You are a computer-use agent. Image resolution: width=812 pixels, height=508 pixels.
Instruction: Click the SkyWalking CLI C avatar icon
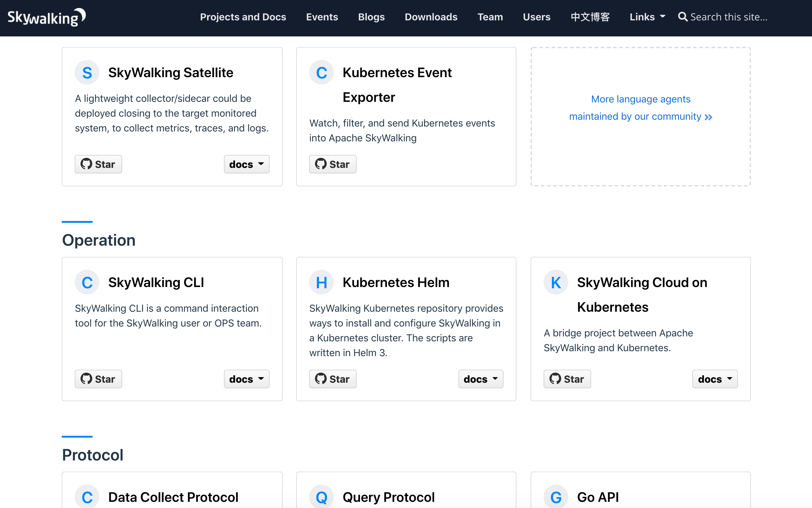point(87,283)
